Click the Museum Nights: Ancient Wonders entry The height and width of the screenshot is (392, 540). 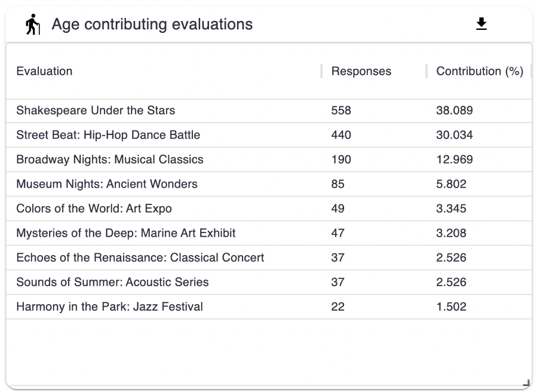pos(107,184)
